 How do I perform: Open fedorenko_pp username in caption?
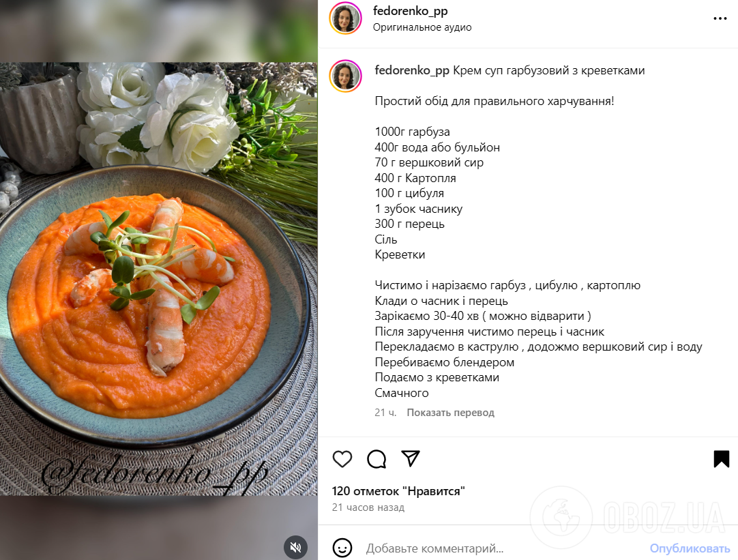[412, 70]
